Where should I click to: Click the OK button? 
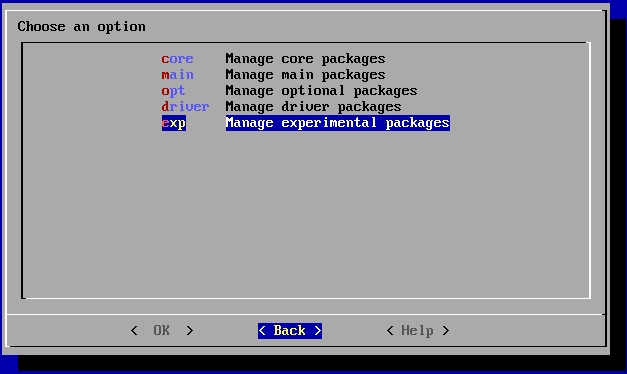tap(162, 331)
